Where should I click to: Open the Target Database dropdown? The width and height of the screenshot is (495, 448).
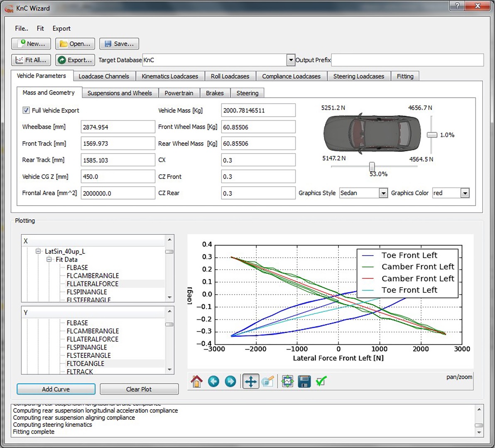[x=291, y=60]
